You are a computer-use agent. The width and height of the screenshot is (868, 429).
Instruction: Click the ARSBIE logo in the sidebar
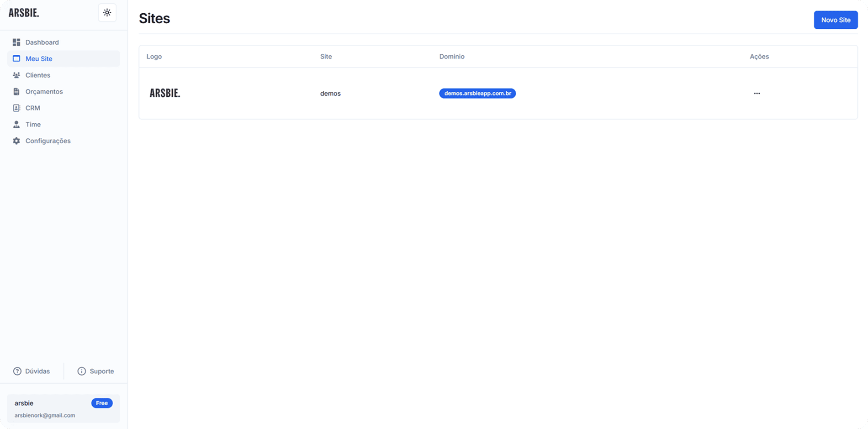24,13
